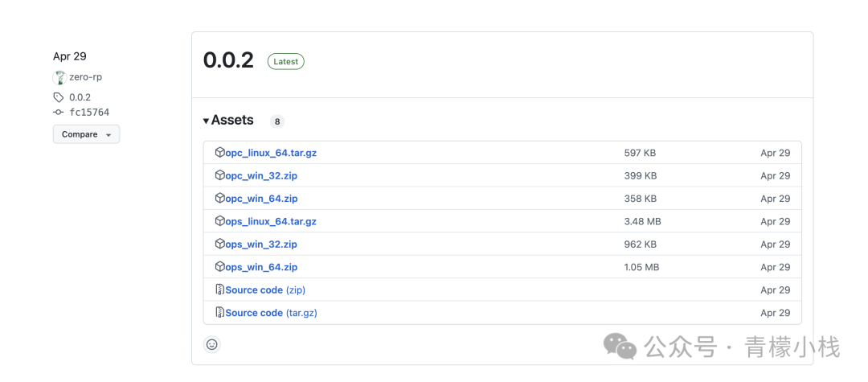Viewport: 868px width, 382px height.
Task: Click the commit icon beside fc15764
Action: pyautogui.click(x=59, y=113)
